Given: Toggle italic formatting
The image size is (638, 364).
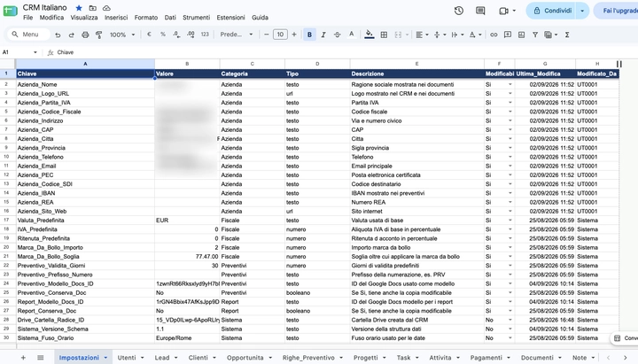Looking at the screenshot, I should point(323,35).
